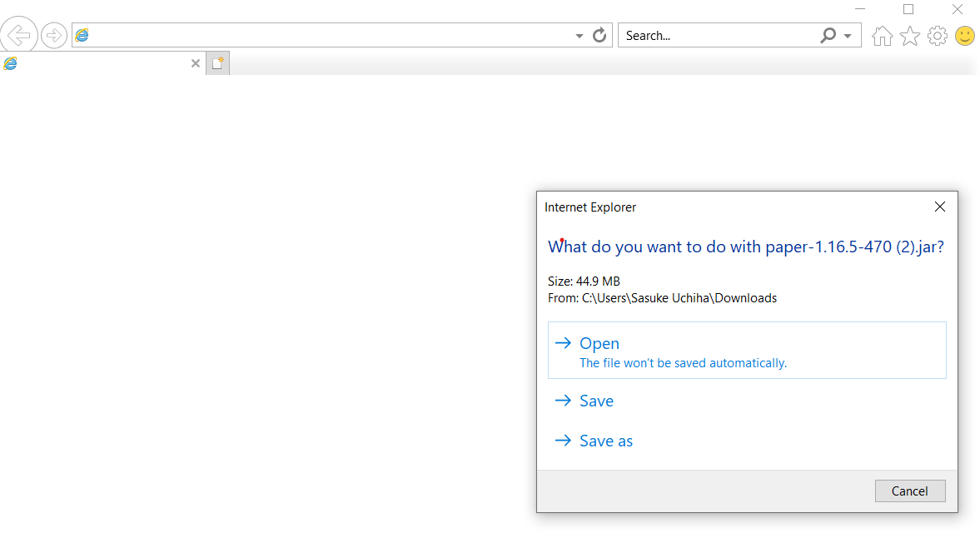Expand the address bar autocomplete dropdown
This screenshot has width=980, height=543.
coord(580,36)
